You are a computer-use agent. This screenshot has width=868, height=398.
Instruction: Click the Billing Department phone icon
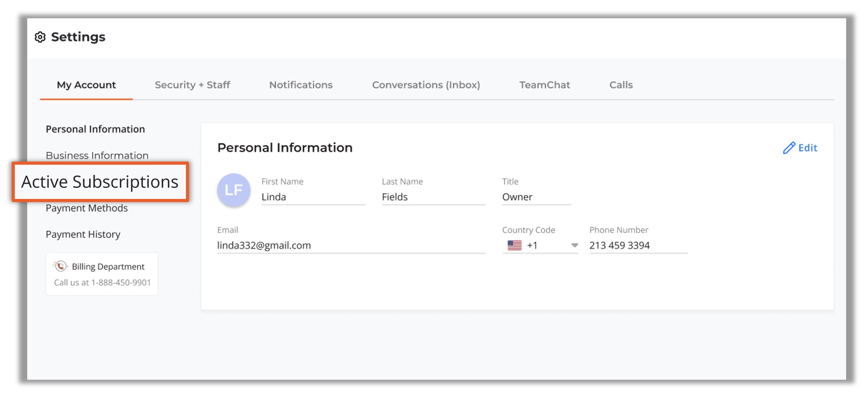(61, 266)
